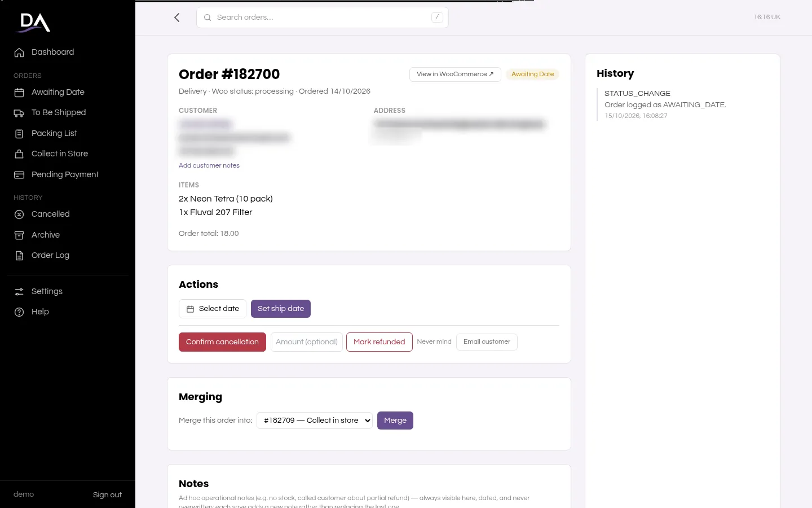Click the '2x Neon Tetra (10 pack)' item
812x508 pixels.
pyautogui.click(x=226, y=199)
